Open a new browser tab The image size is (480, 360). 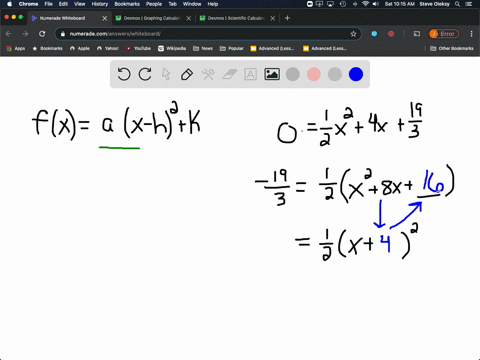(x=287, y=18)
